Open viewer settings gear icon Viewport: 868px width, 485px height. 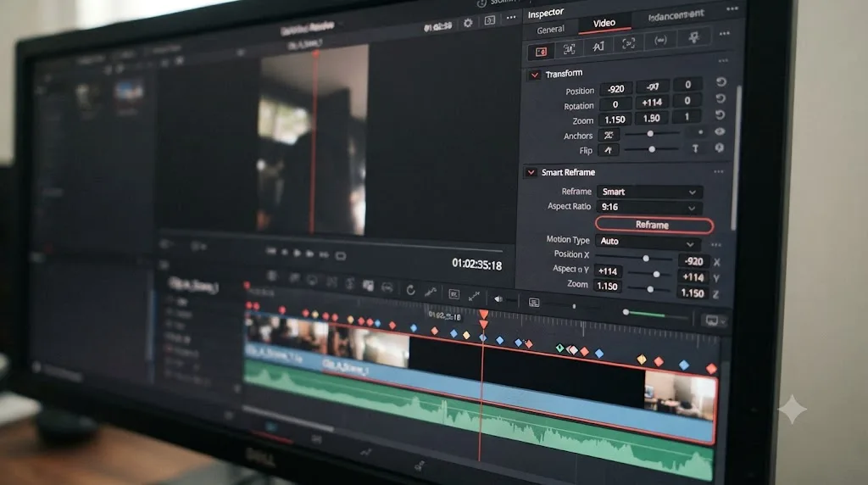pyautogui.click(x=468, y=23)
